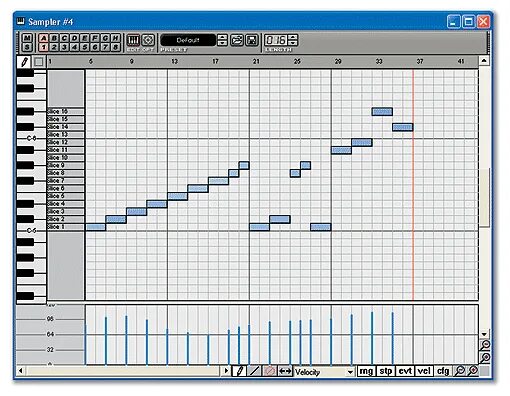This screenshot has height=396, width=510.
Task: Increase pattern length with up arrow
Action: click(x=292, y=37)
